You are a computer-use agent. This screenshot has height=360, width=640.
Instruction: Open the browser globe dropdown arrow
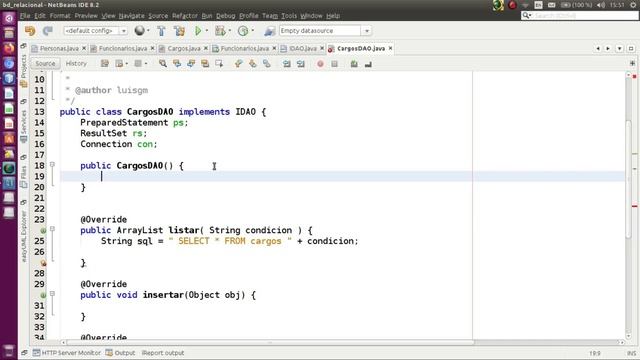[148, 31]
